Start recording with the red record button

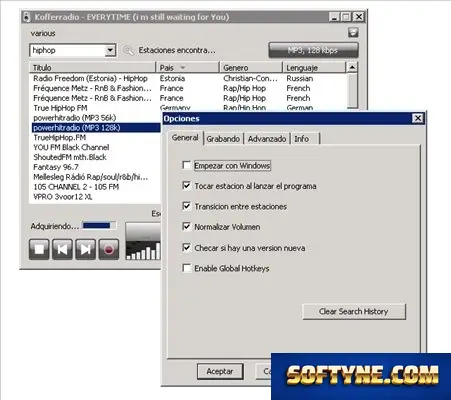pos(109,249)
